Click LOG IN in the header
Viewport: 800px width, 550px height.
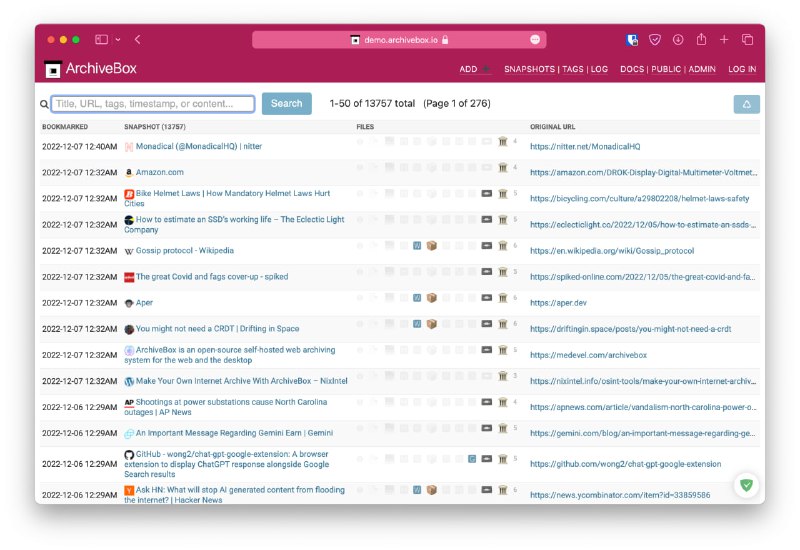(x=742, y=69)
